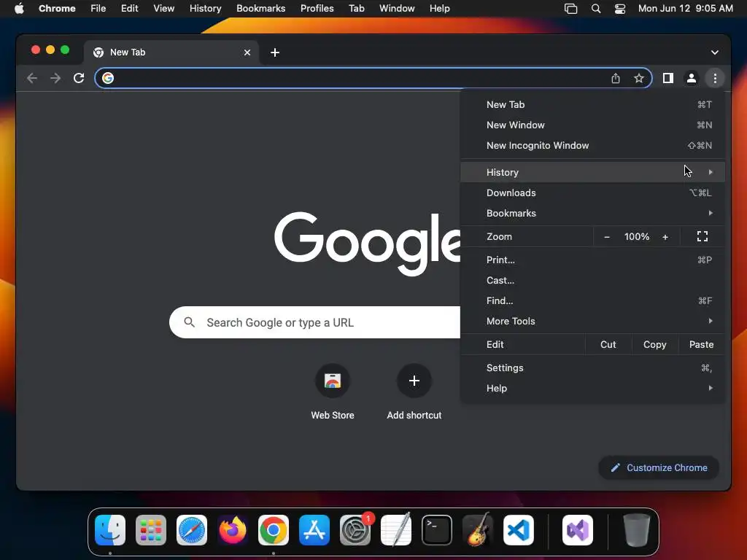Expand the Help submenu in Chrome menu
The width and height of the screenshot is (747, 560).
pos(592,389)
